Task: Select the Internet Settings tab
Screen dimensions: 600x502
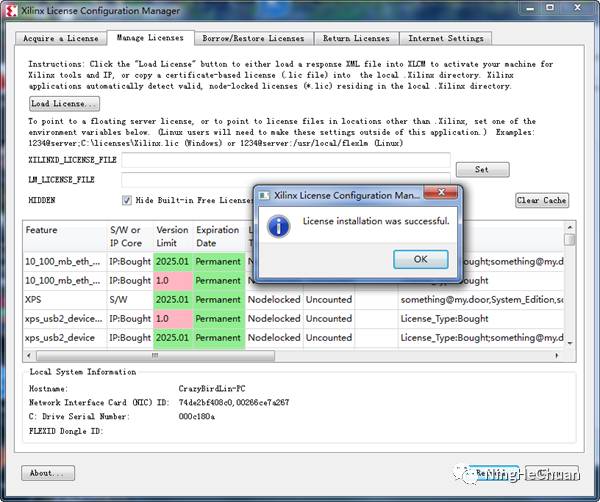Action: point(446,38)
